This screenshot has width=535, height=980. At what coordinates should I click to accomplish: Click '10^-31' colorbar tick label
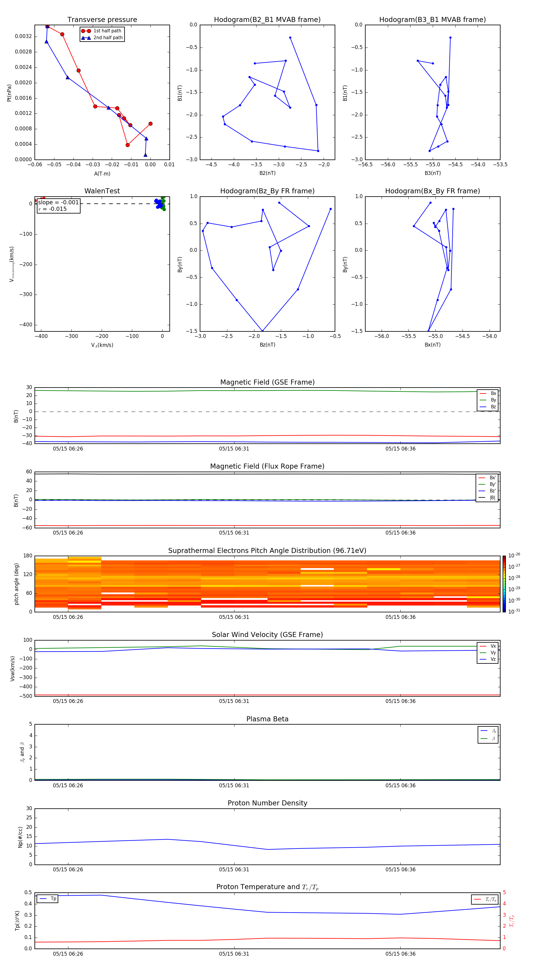pos(514,611)
